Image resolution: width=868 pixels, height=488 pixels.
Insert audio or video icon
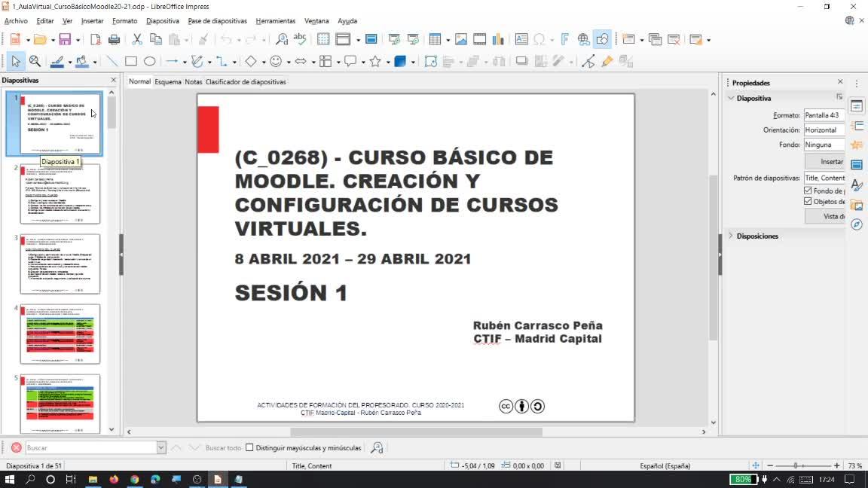pos(479,39)
